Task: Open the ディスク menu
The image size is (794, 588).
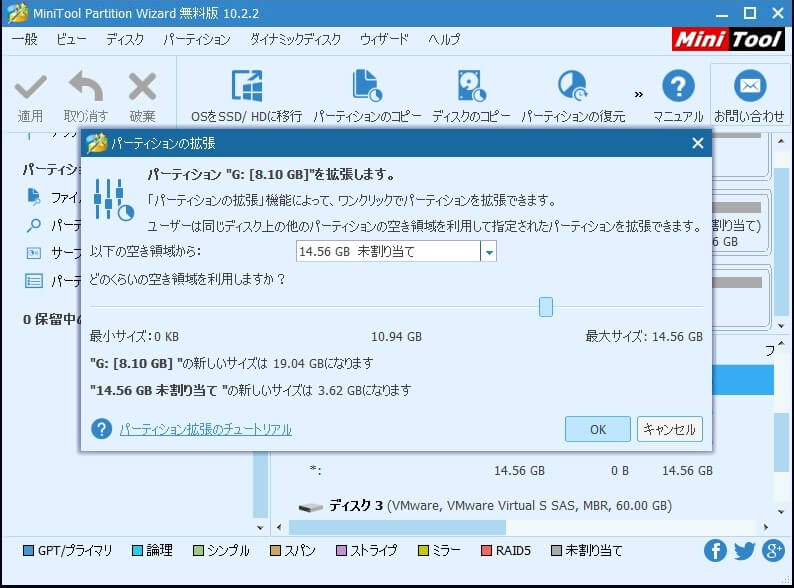Action: click(125, 39)
